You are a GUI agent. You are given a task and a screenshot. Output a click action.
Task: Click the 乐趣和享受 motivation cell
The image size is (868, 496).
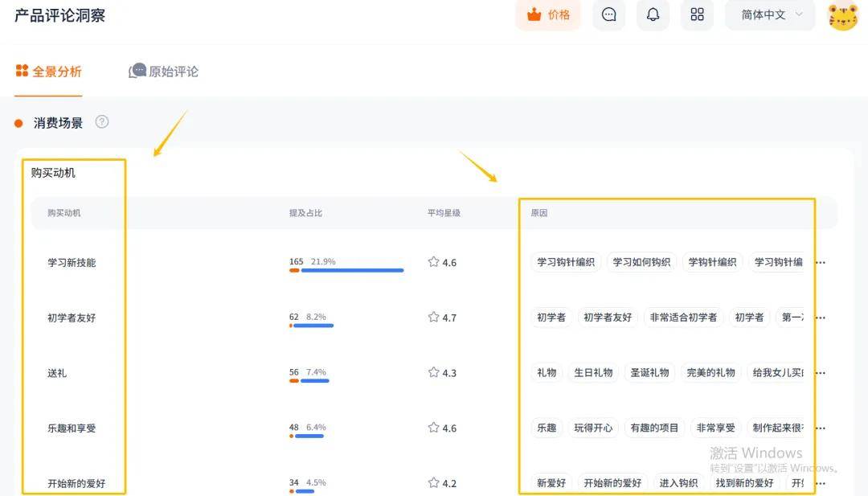point(72,428)
